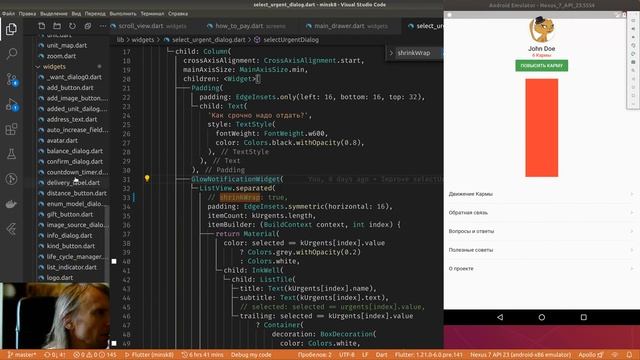Open the Docker whale view
640x360 pixels.
pos(11,204)
